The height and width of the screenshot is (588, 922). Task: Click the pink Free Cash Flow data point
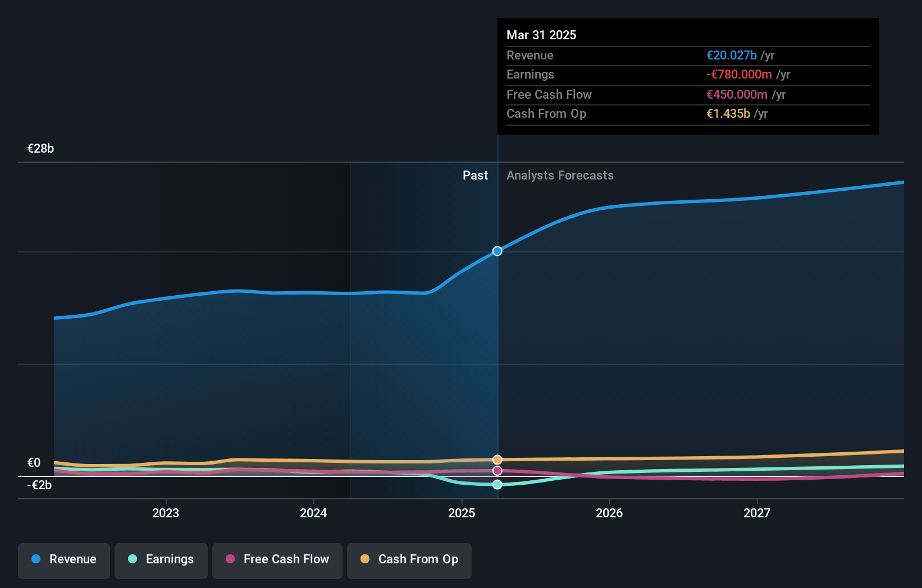[x=497, y=471]
